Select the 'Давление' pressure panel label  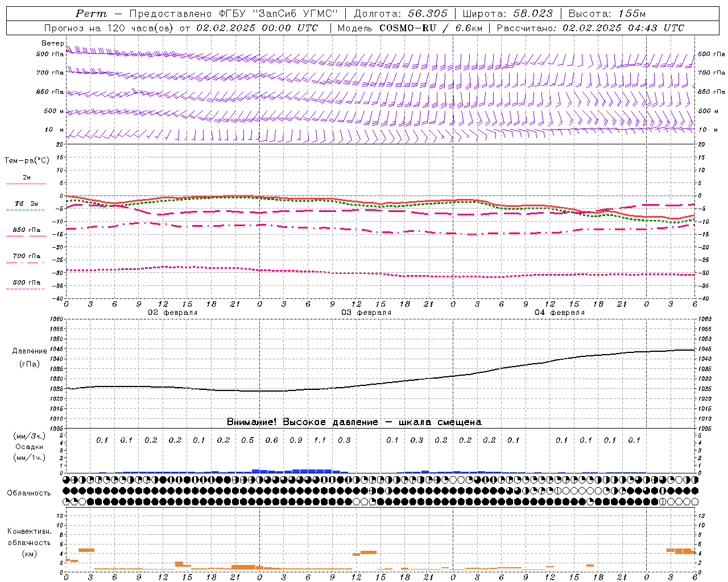[x=30, y=351]
